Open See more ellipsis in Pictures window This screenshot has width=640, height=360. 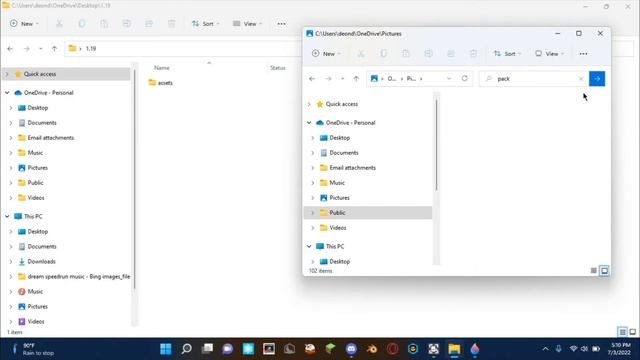point(583,53)
